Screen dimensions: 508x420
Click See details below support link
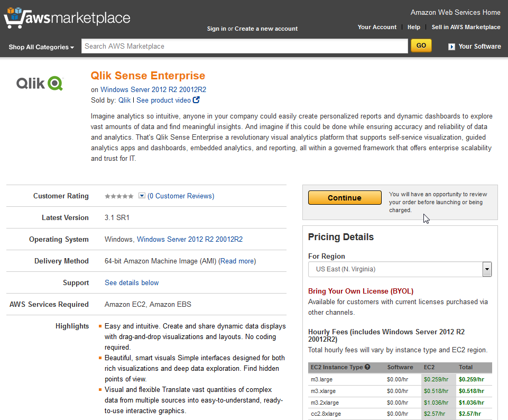click(x=132, y=282)
